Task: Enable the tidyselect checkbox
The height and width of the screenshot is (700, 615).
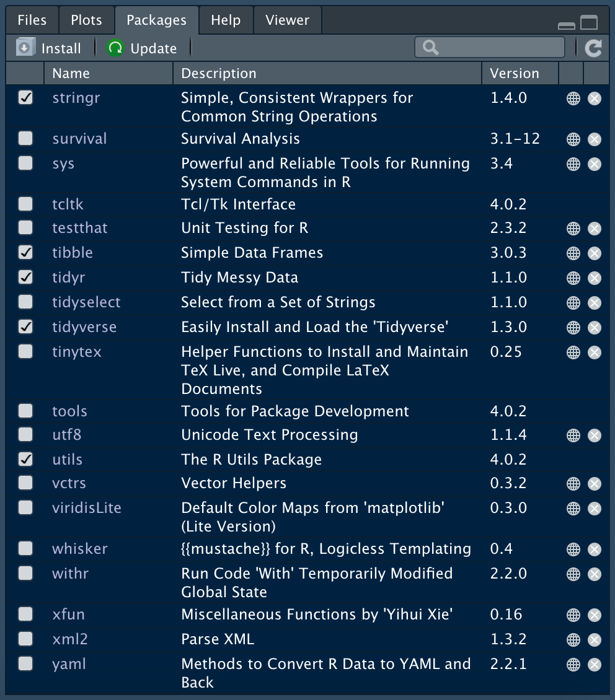Action: (x=25, y=302)
